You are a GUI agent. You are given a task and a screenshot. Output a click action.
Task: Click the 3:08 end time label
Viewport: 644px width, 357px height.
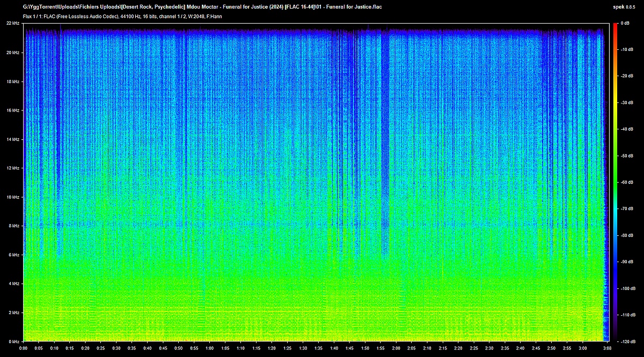tap(607, 348)
